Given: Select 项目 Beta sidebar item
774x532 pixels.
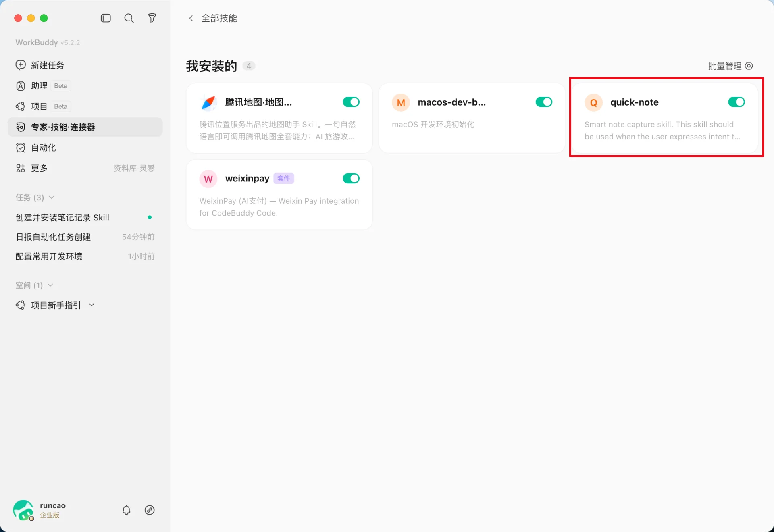Looking at the screenshot, I should tap(85, 106).
